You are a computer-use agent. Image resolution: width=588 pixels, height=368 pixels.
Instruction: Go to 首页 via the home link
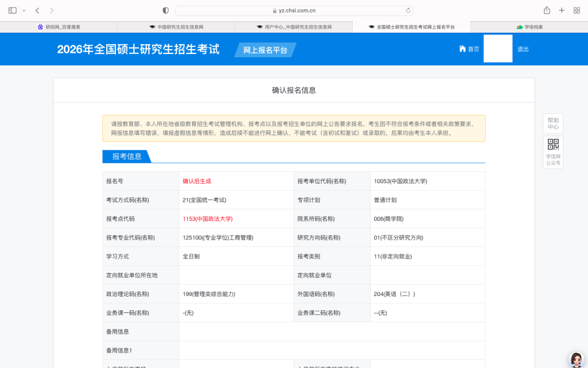(469, 49)
